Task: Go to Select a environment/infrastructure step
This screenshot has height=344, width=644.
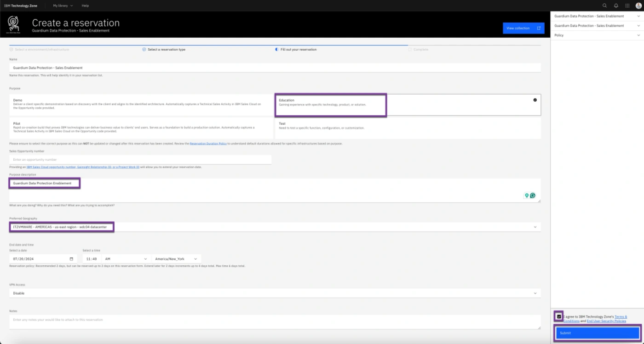Action: point(39,49)
